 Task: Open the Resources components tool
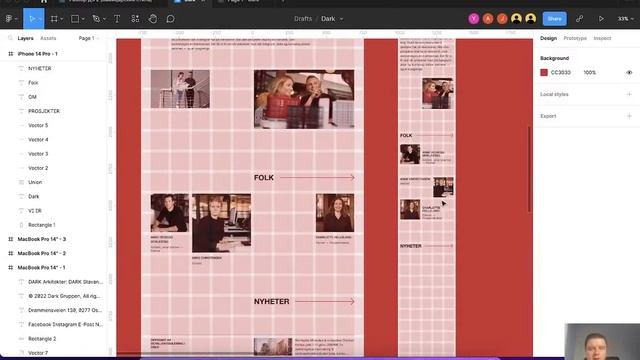pos(135,19)
